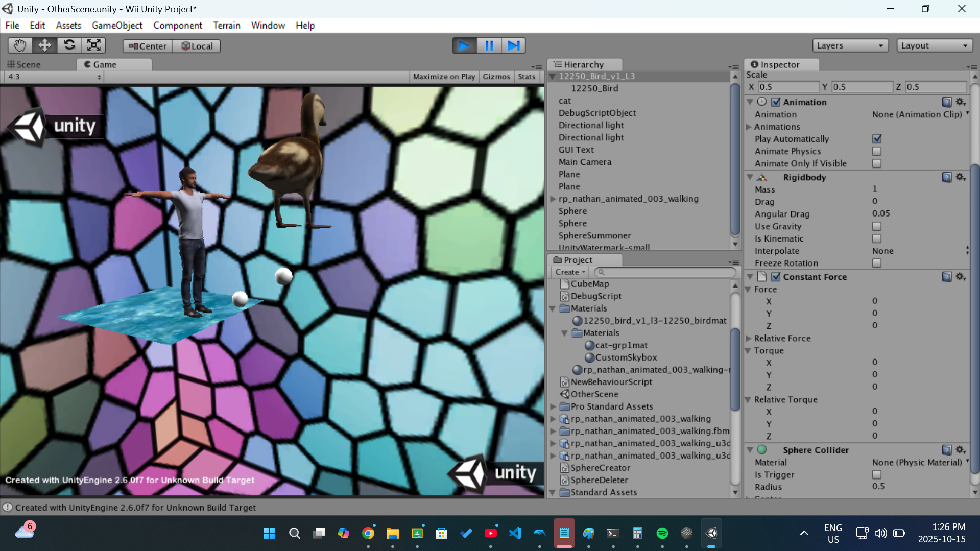Toggle the Animation component enabled checkbox

[776, 102]
